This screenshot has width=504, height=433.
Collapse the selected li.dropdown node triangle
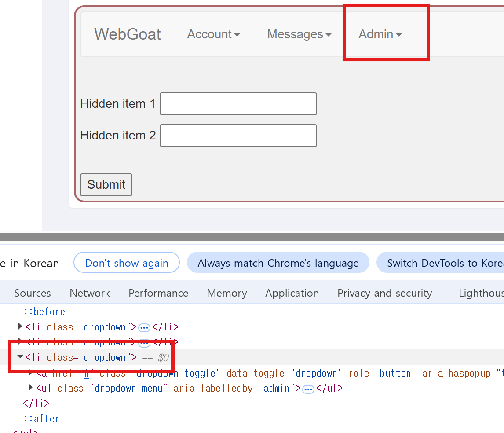(x=20, y=357)
